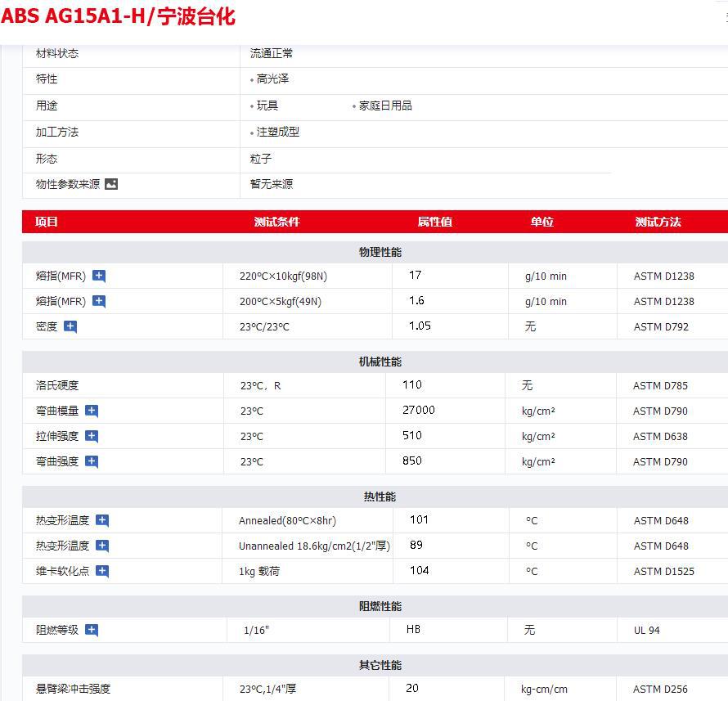The width and height of the screenshot is (728, 701).
Task: Click the 暂无来源 value
Action: (x=272, y=184)
